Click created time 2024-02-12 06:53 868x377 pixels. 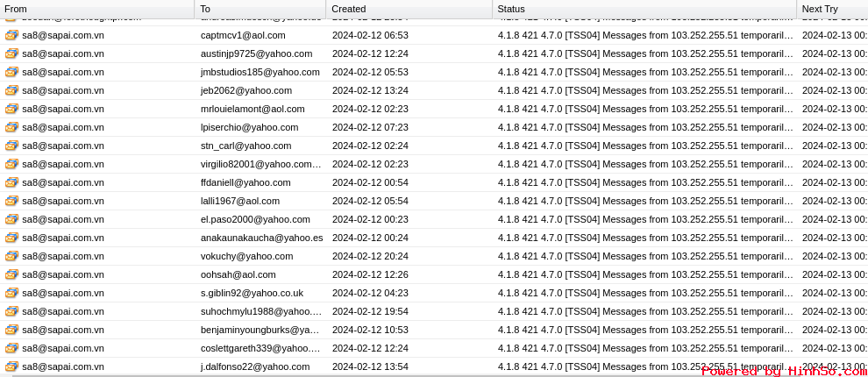pos(370,35)
